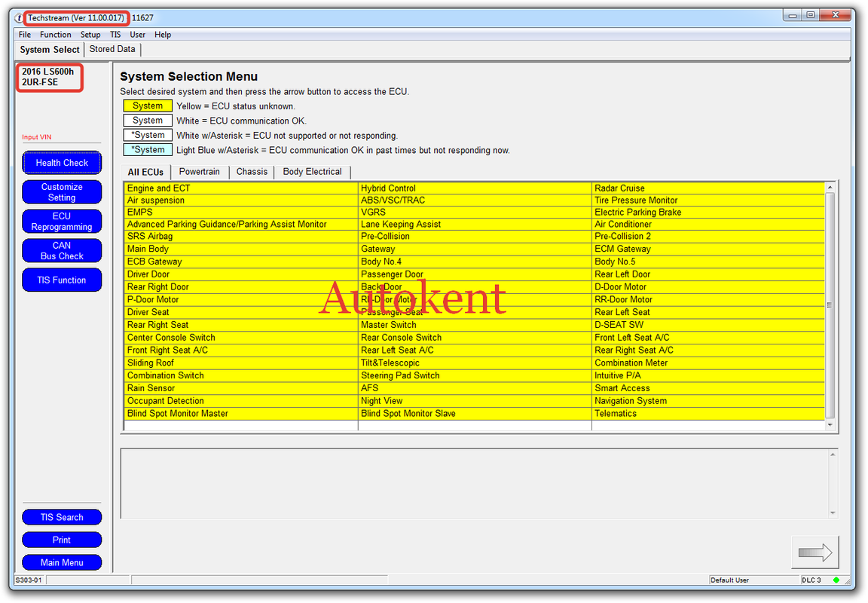Click the TIS Search button

pos(62,517)
